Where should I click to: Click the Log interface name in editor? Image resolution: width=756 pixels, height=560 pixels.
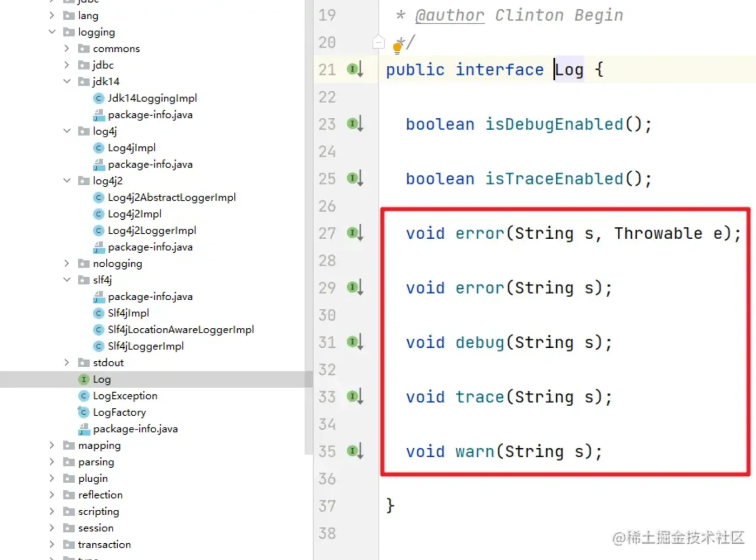click(569, 70)
